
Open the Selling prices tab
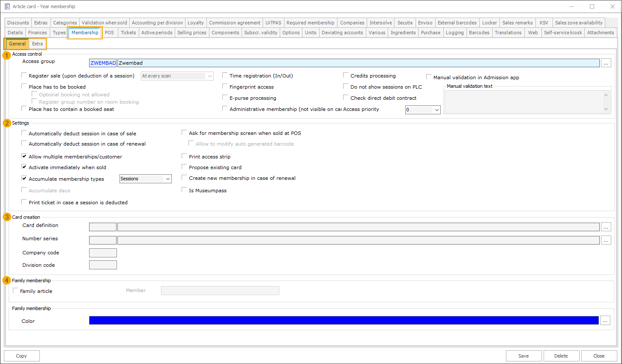point(191,33)
